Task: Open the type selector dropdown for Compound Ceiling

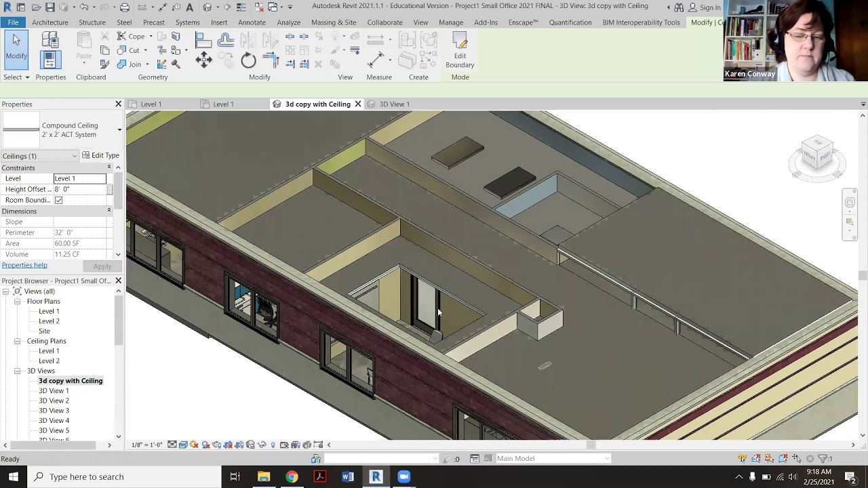Action: point(119,129)
